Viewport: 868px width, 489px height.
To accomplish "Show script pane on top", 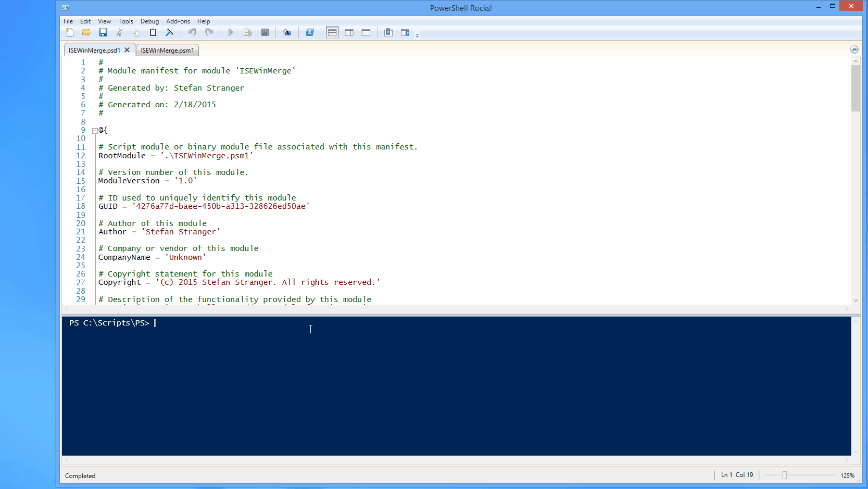I will [x=332, y=32].
